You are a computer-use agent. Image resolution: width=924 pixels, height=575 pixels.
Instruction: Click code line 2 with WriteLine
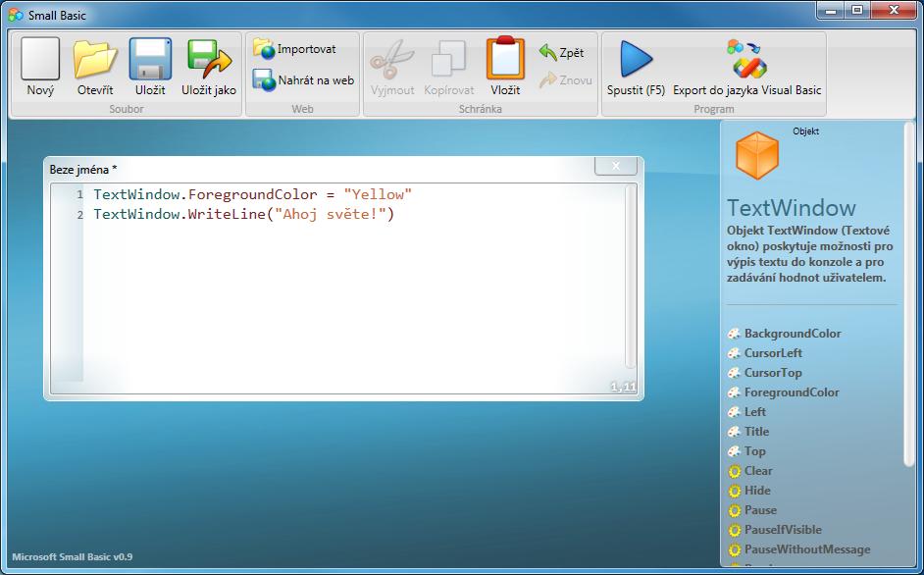[x=243, y=214]
